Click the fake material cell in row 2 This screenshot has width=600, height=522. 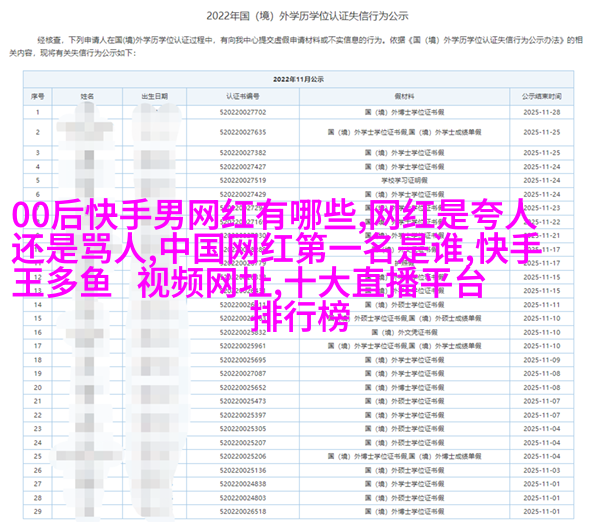click(x=404, y=132)
